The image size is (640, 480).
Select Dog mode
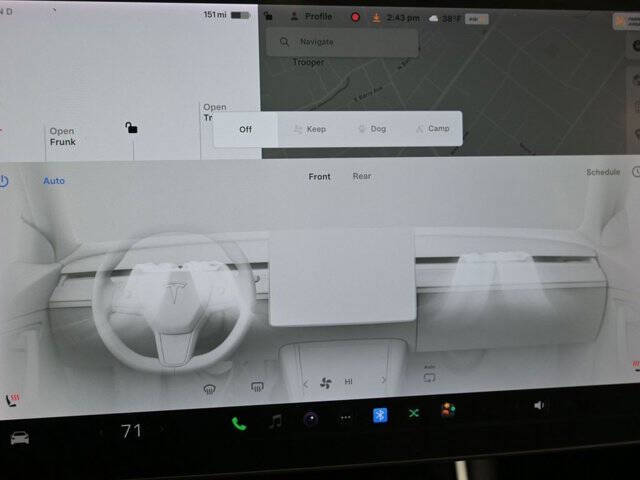(x=372, y=129)
